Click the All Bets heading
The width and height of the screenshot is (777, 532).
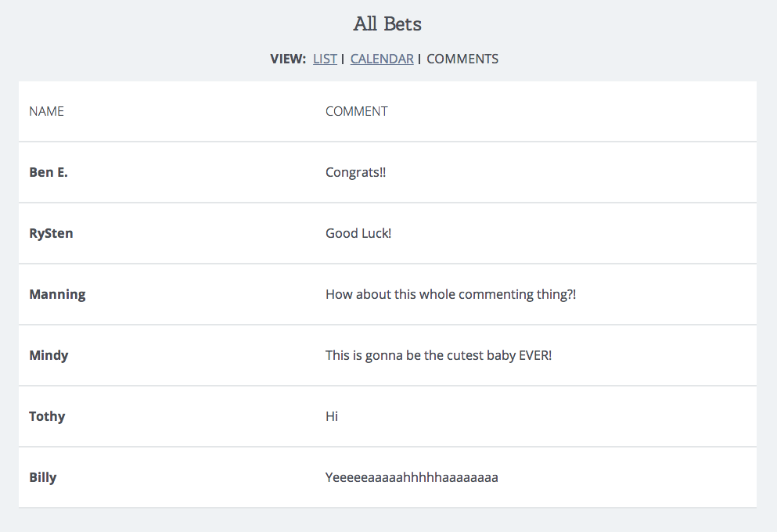click(x=387, y=23)
